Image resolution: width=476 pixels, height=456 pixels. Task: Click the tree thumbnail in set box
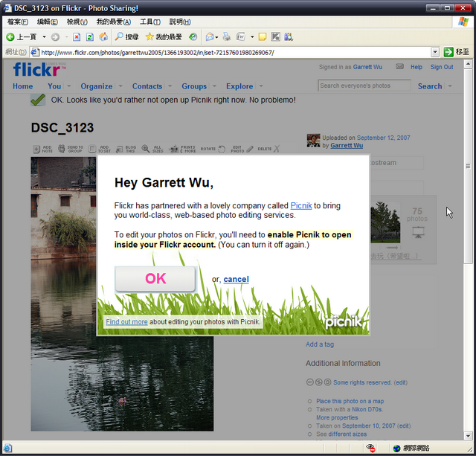pyautogui.click(x=385, y=222)
